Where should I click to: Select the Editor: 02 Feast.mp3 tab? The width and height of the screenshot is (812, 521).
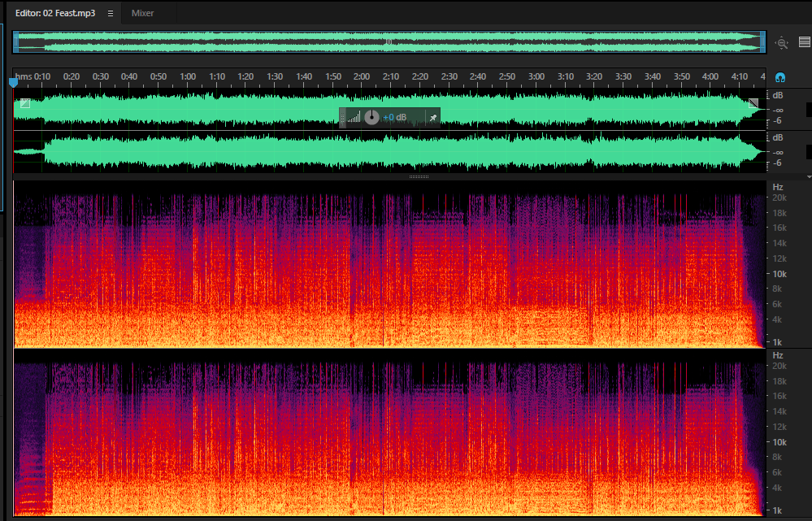point(55,14)
